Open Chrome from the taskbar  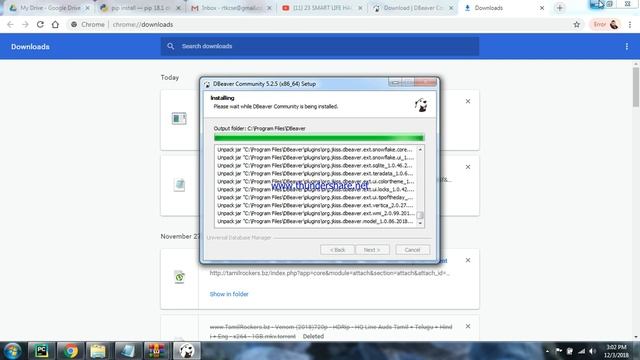(70, 351)
